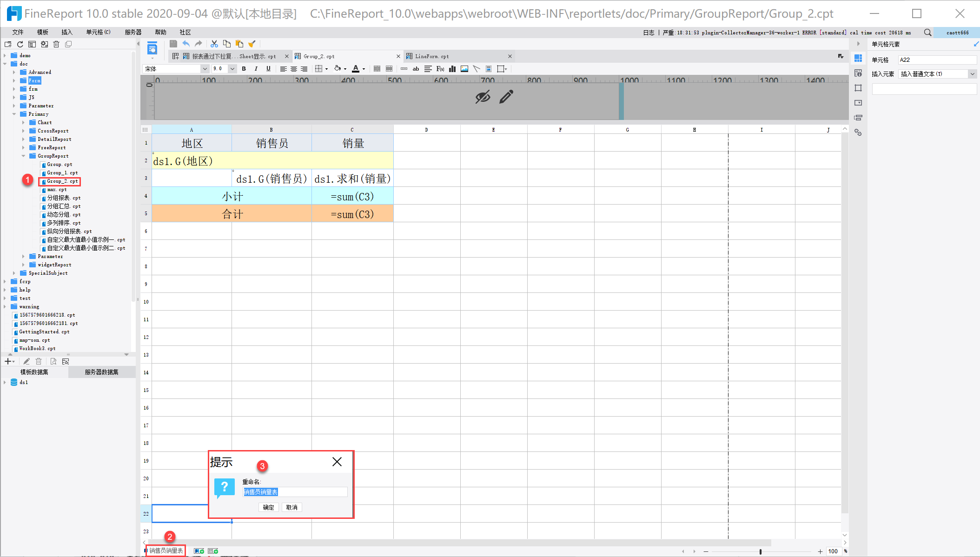Click the rename text input field
This screenshot has width=980, height=557.
click(295, 492)
